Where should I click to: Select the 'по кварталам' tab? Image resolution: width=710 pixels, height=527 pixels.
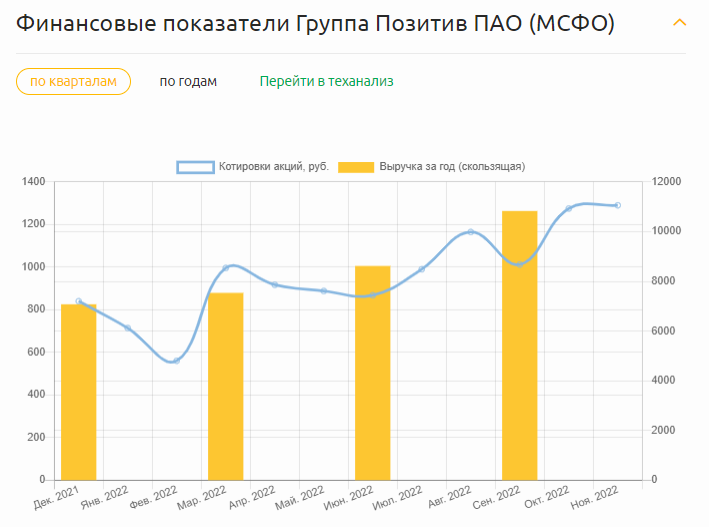coord(73,81)
